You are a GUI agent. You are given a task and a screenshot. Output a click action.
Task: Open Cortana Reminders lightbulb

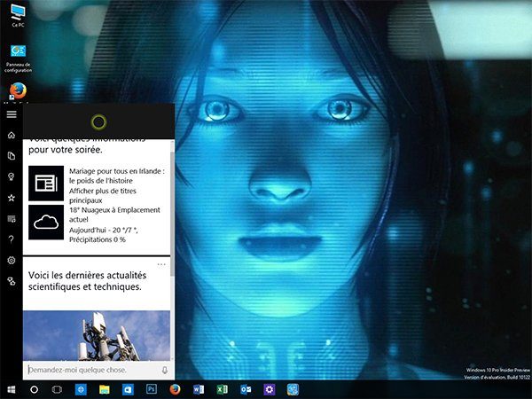tap(12, 176)
